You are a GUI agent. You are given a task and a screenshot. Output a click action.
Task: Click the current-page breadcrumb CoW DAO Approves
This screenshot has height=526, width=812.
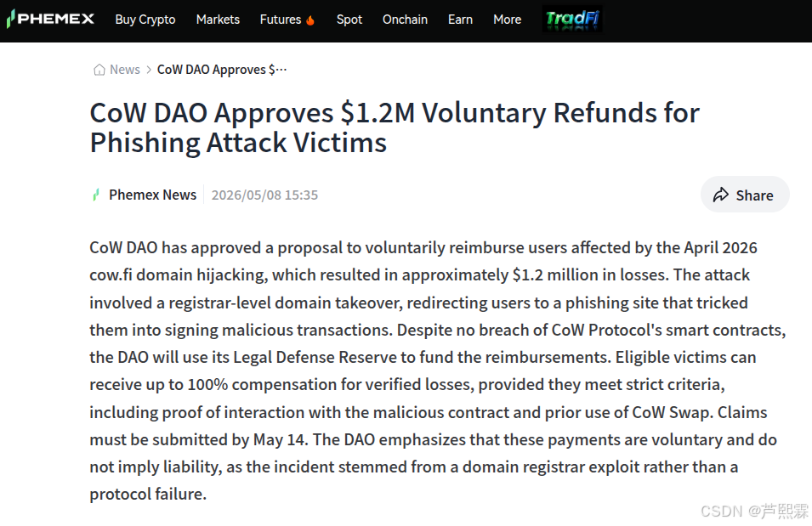click(x=222, y=70)
